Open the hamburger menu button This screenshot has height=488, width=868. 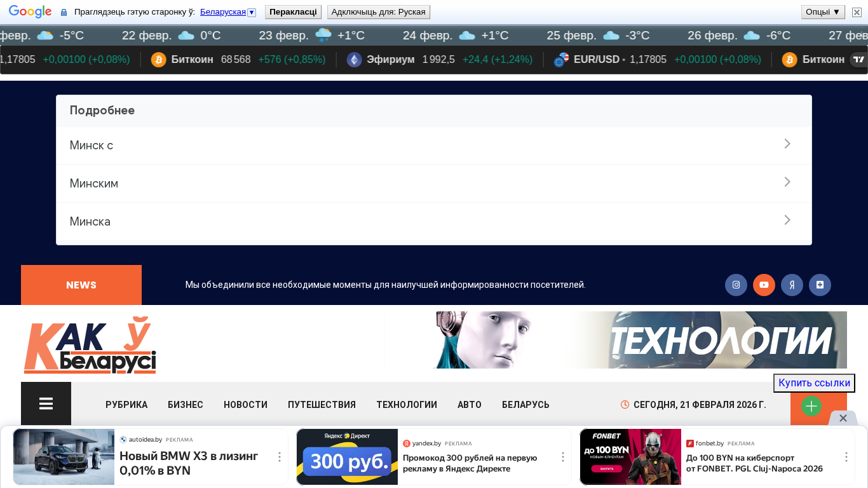point(46,404)
